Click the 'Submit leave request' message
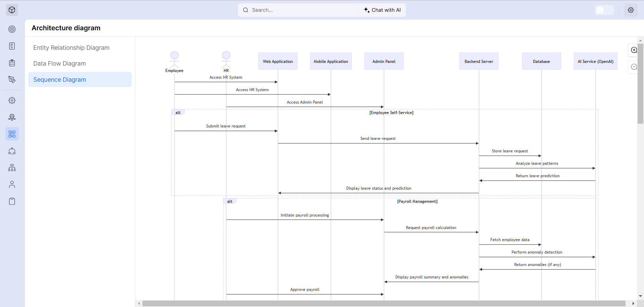Viewport: 644px width, 307px height. (226, 126)
